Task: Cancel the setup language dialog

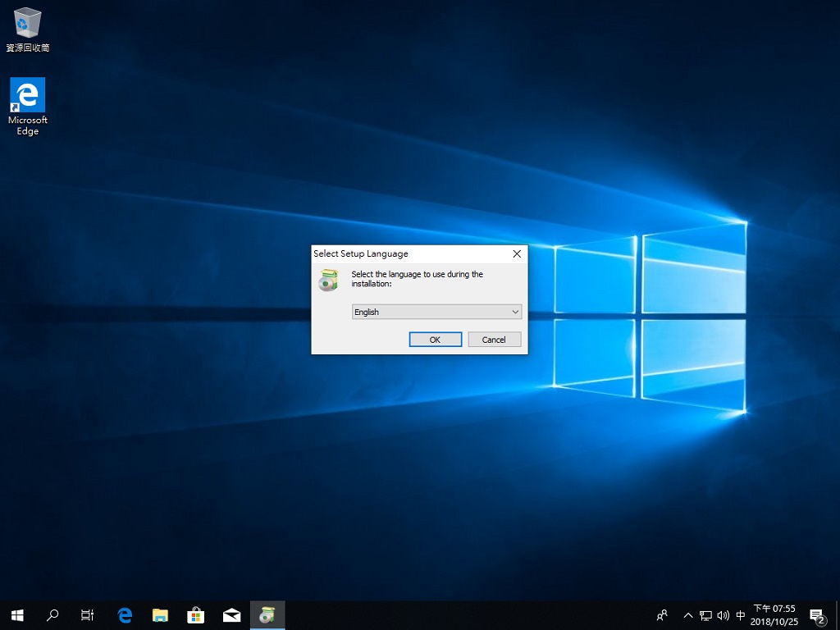Action: click(494, 340)
